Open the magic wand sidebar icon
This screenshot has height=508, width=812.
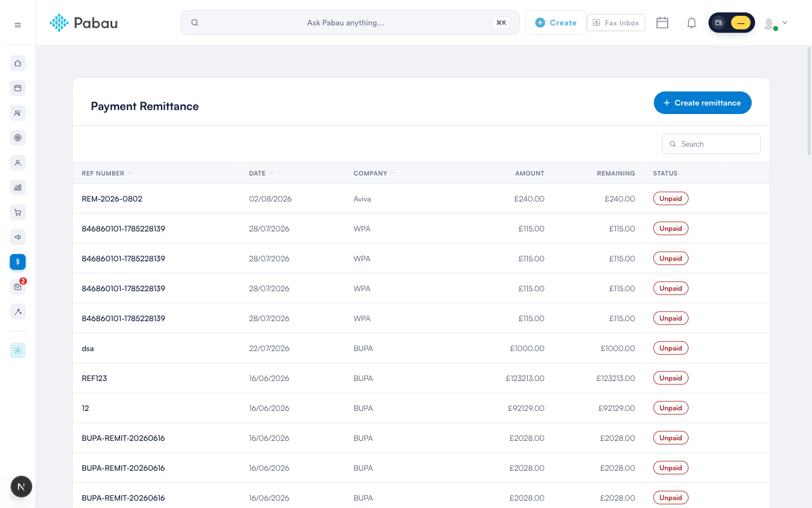[17, 312]
